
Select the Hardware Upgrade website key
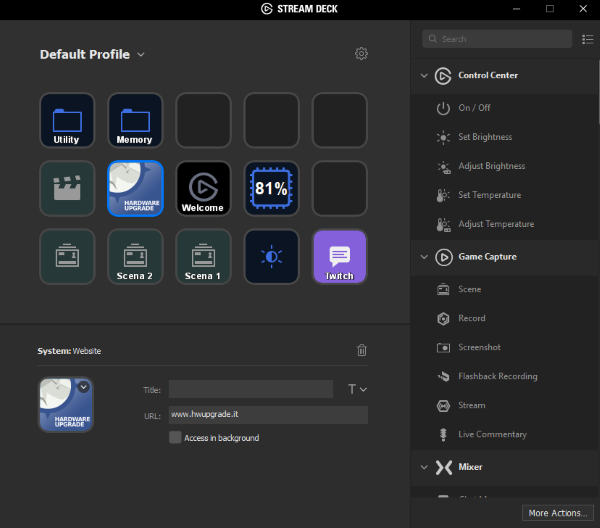coord(135,188)
